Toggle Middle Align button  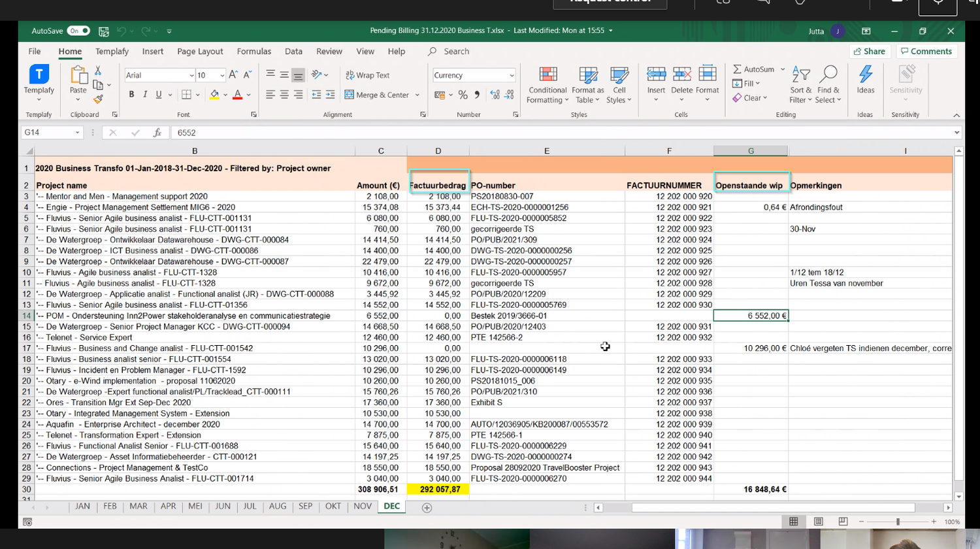coord(284,75)
